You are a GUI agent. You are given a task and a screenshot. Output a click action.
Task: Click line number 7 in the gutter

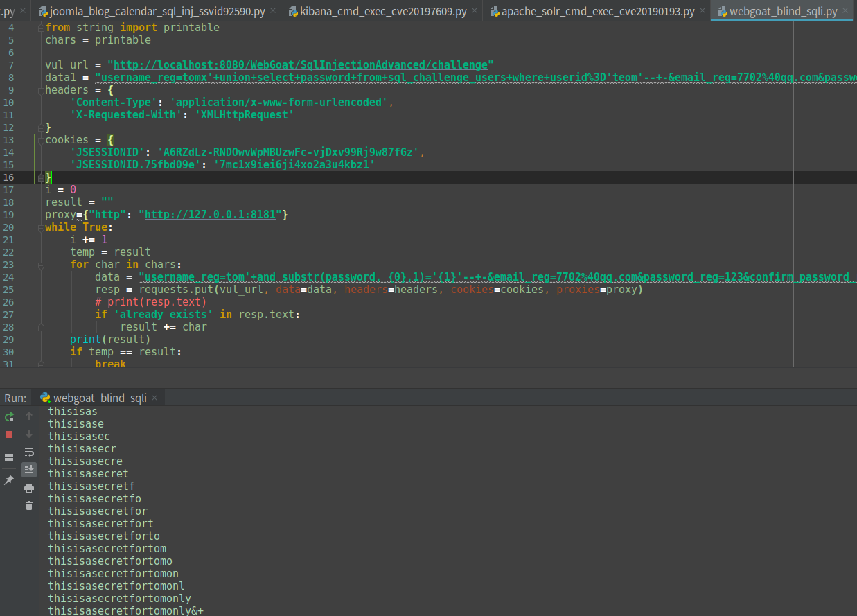(11, 65)
